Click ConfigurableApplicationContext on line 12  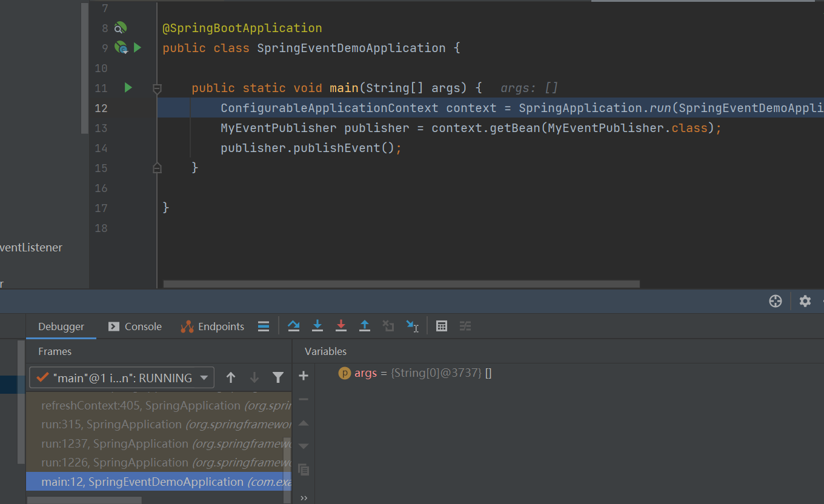[330, 108]
